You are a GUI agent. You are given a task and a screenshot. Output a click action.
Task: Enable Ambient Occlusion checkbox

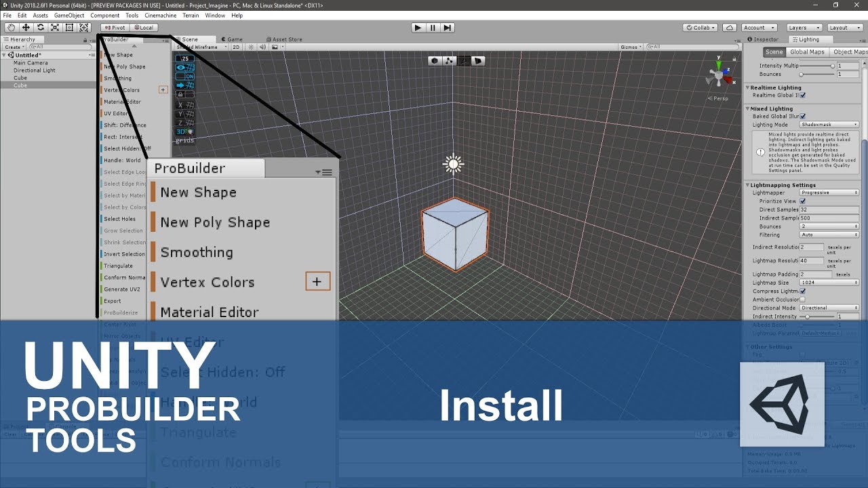[803, 299]
